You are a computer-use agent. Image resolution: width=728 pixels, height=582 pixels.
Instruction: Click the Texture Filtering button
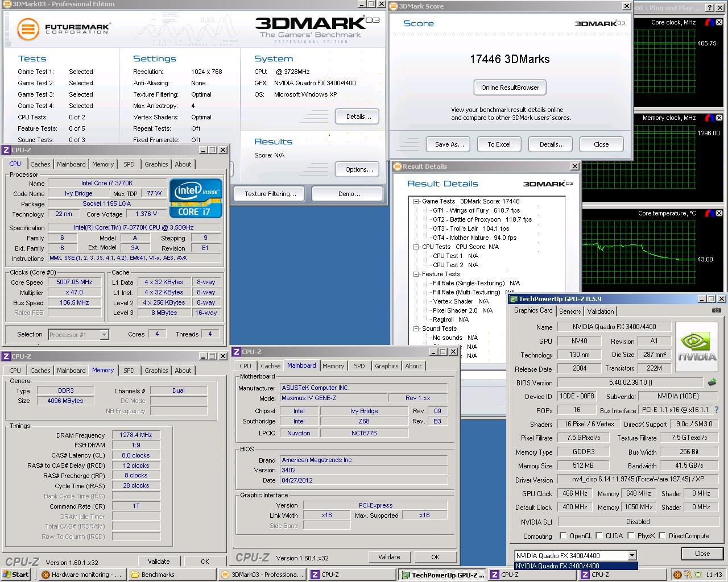click(x=270, y=194)
